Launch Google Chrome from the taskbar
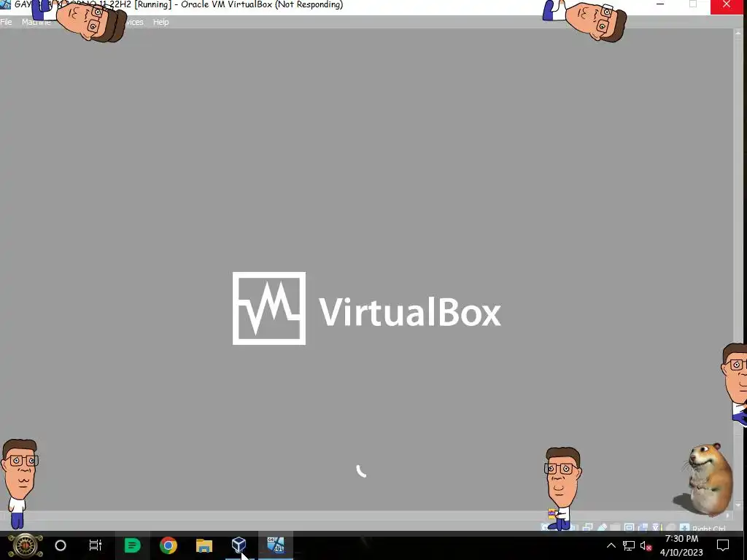The height and width of the screenshot is (560, 747). pos(169,545)
